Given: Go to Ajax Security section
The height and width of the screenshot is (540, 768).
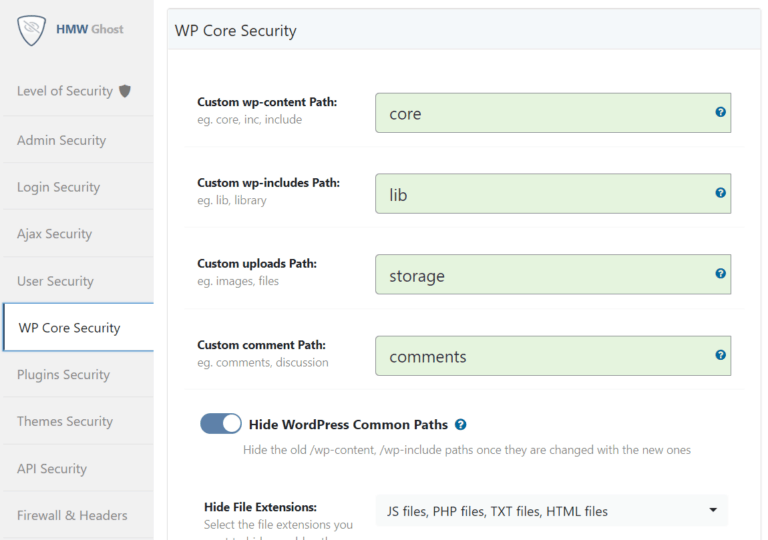Looking at the screenshot, I should coord(54,234).
